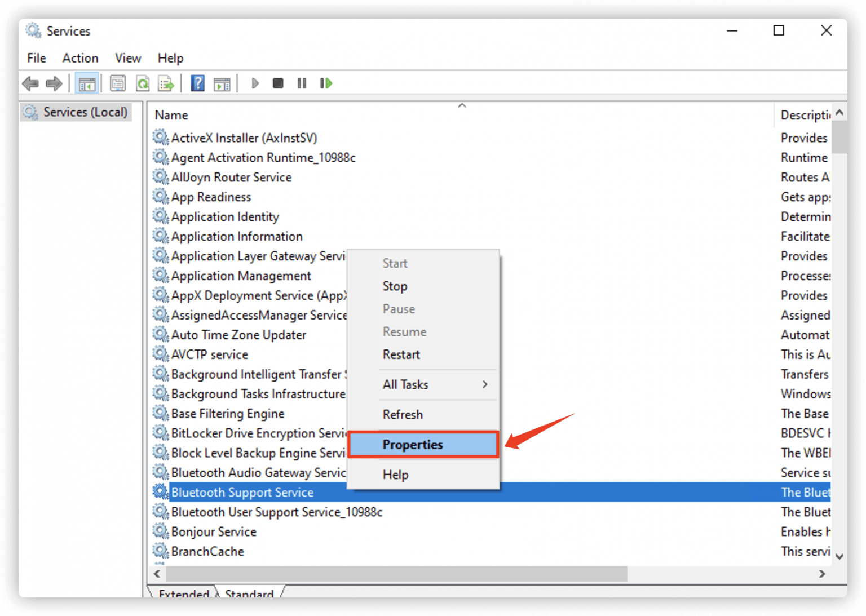Image resolution: width=866 pixels, height=616 pixels.
Task: Start the service with the play icon
Action: click(255, 83)
